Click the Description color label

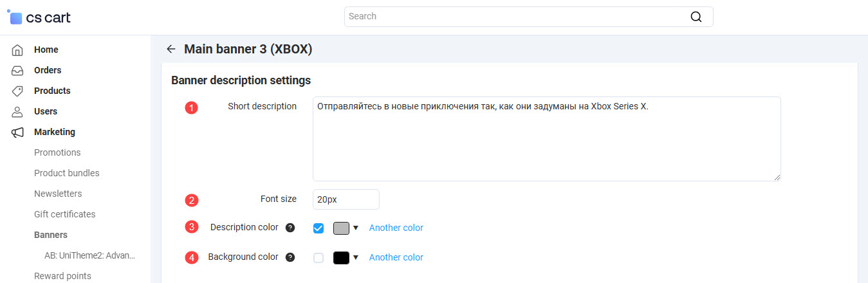point(245,227)
